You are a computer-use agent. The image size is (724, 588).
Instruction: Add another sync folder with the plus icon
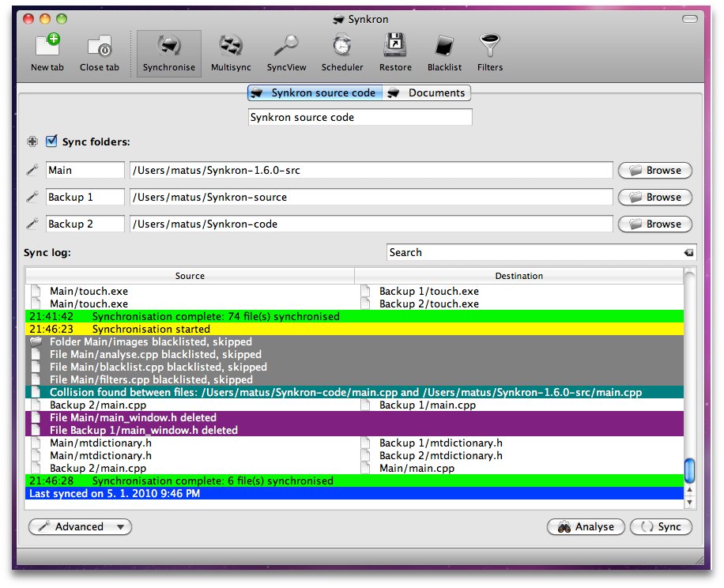click(x=32, y=141)
